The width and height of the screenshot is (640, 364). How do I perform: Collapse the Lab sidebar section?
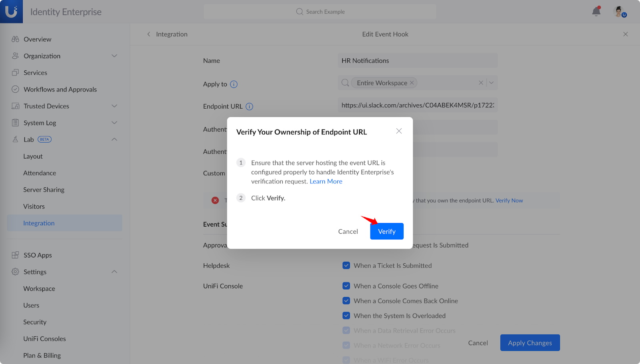click(114, 139)
